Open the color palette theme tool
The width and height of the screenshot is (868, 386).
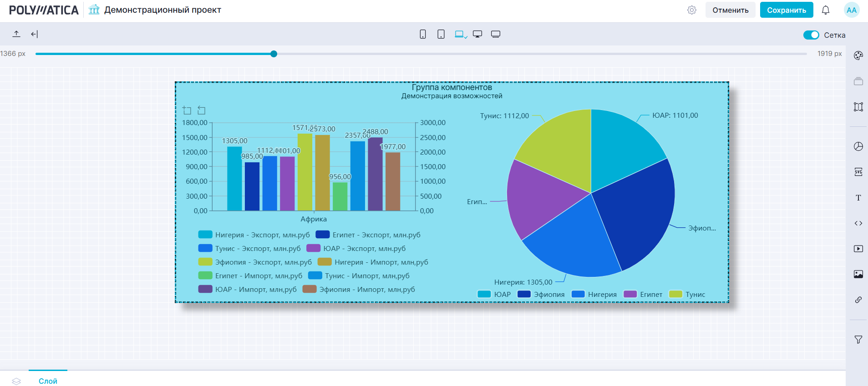pyautogui.click(x=858, y=56)
